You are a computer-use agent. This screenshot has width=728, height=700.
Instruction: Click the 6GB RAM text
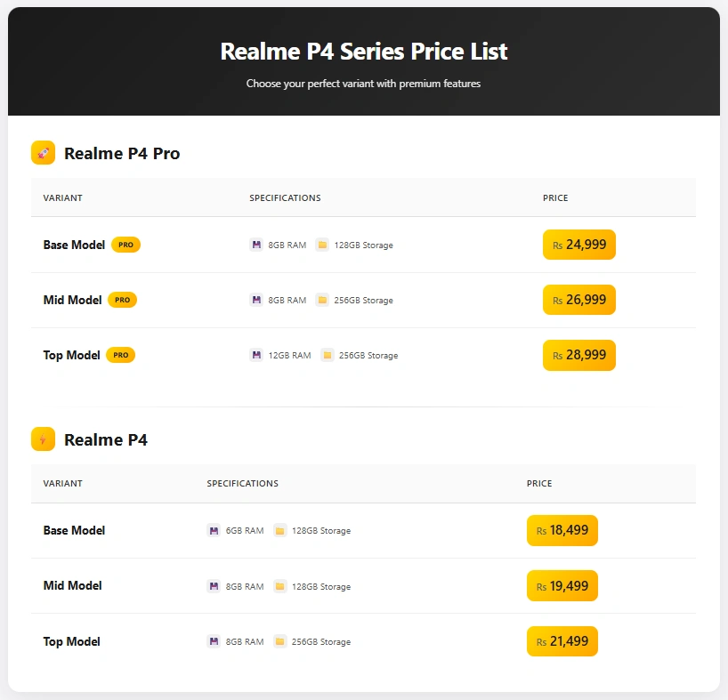click(x=245, y=531)
